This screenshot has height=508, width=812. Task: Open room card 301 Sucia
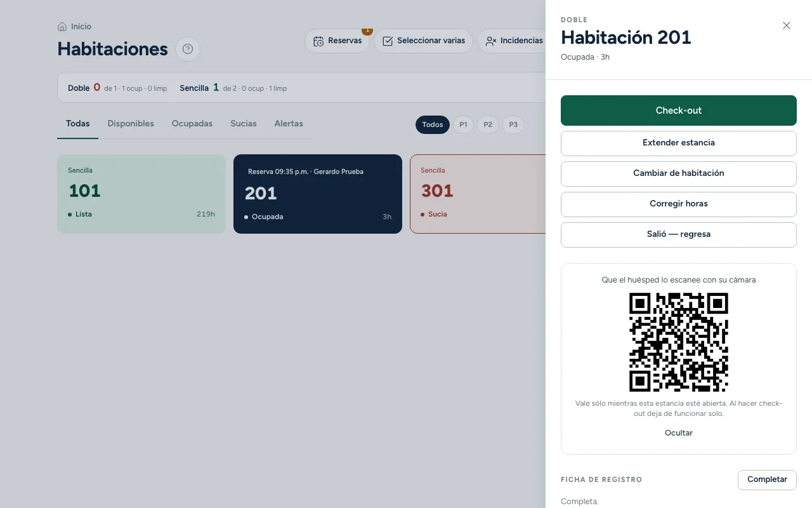click(478, 194)
